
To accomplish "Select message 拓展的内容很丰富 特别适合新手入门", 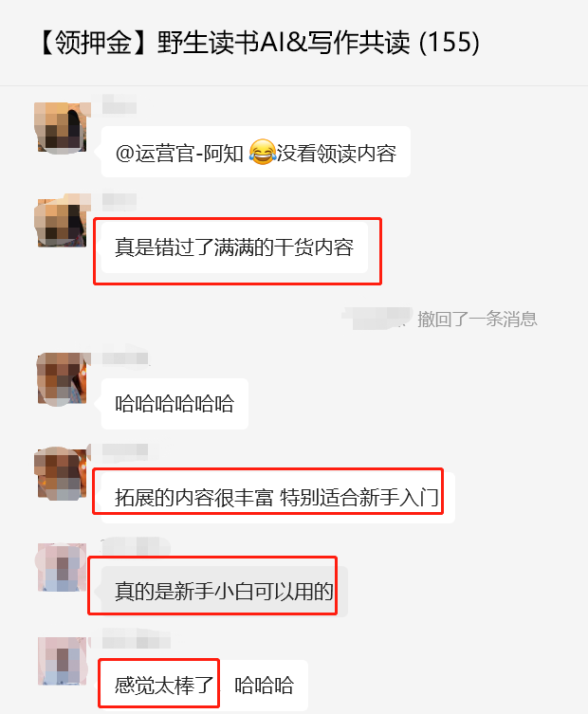I will tap(278, 497).
